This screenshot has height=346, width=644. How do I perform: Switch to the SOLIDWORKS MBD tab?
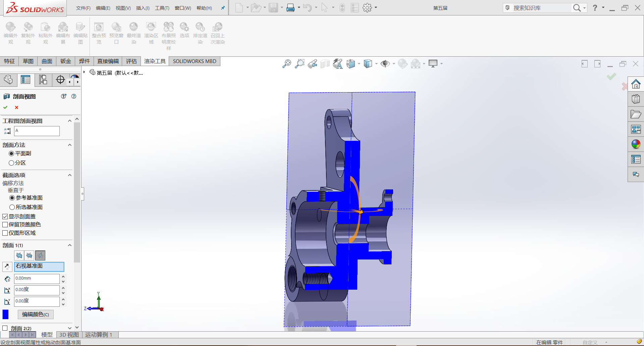195,61
